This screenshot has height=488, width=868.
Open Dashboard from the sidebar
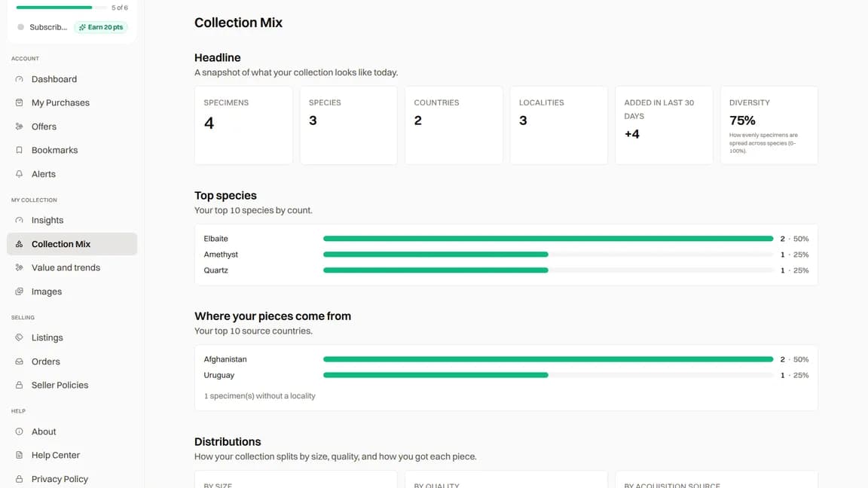[x=72, y=79]
